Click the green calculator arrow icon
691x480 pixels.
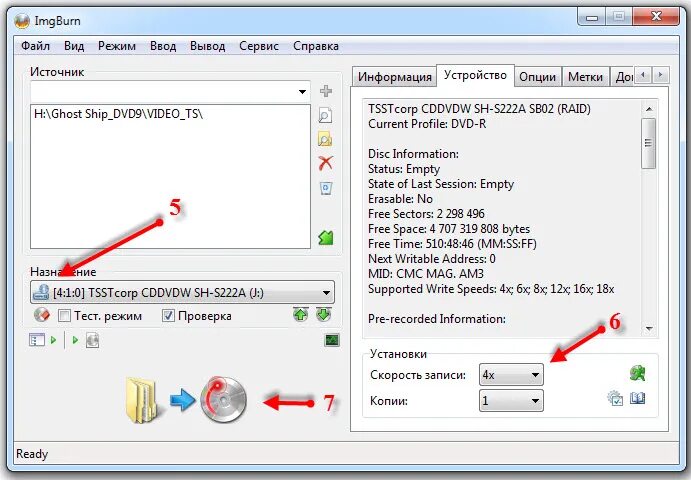[326, 238]
